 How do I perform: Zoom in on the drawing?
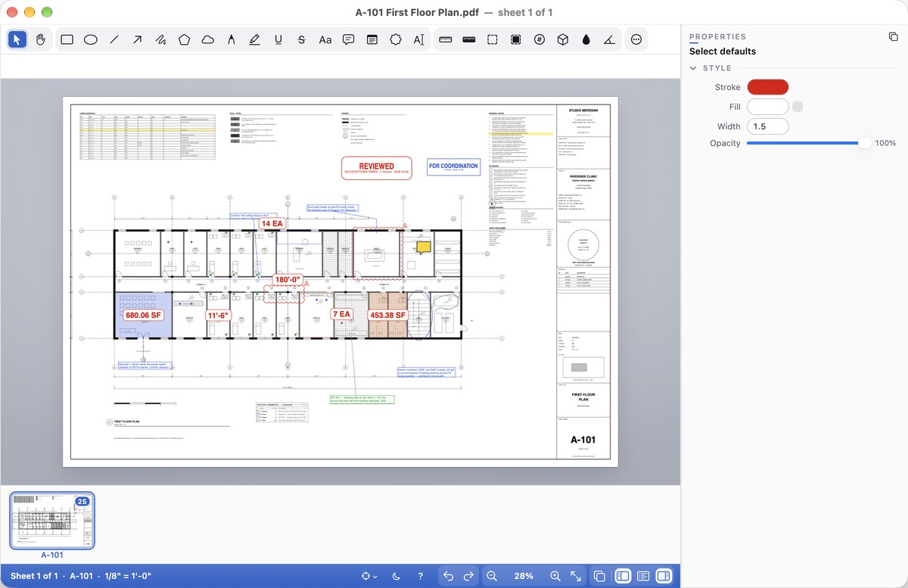coord(555,576)
